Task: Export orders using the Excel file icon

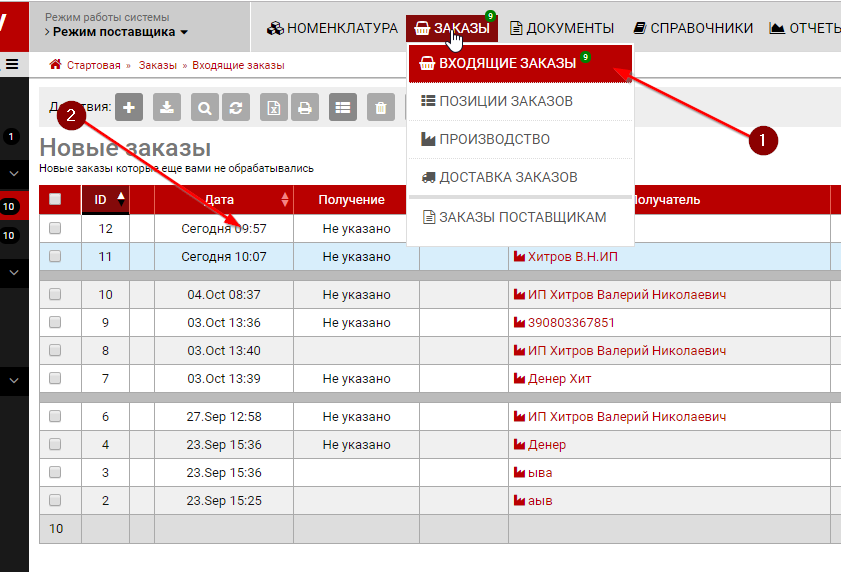Action: pyautogui.click(x=274, y=107)
